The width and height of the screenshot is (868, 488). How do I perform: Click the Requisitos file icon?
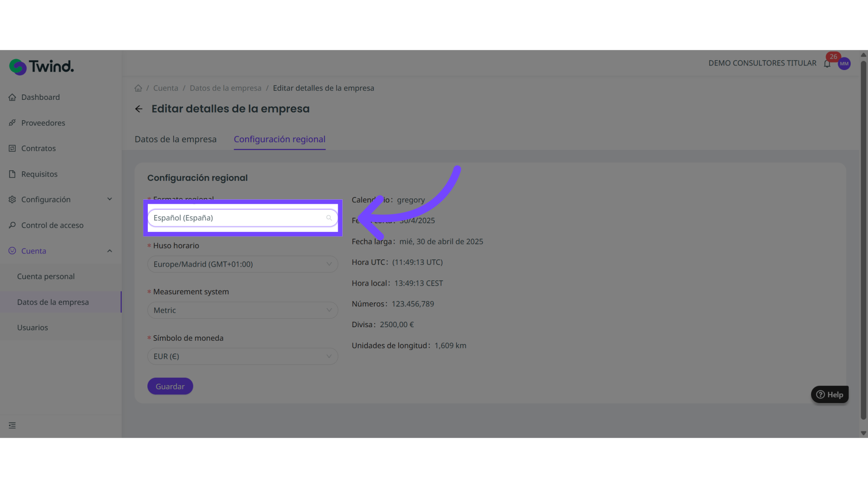tap(12, 174)
